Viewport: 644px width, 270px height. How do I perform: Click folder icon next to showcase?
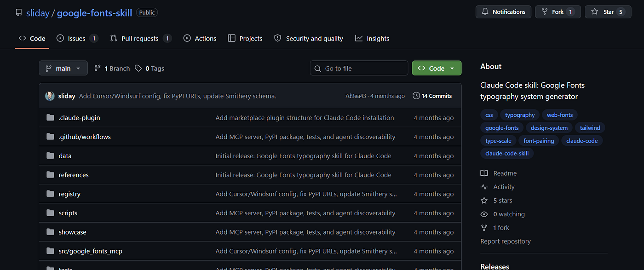[x=50, y=232]
